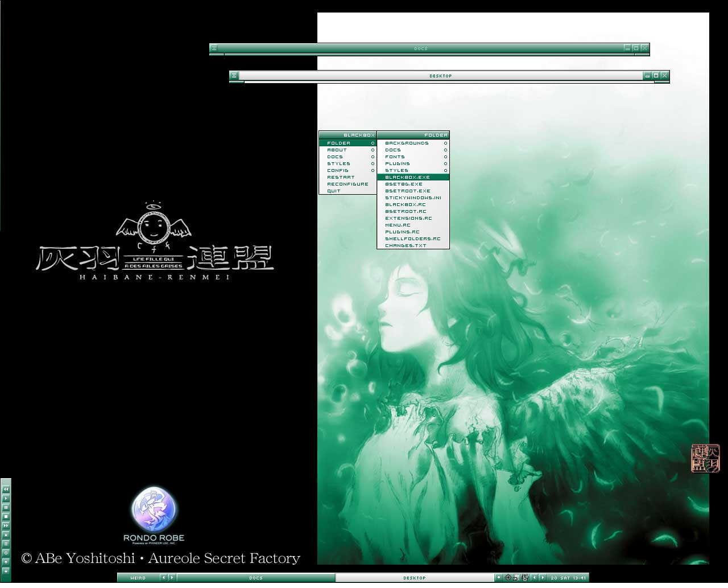Click the clock showing 20 SAT 13:41
Image resolution: width=728 pixels, height=588 pixels.
point(568,578)
